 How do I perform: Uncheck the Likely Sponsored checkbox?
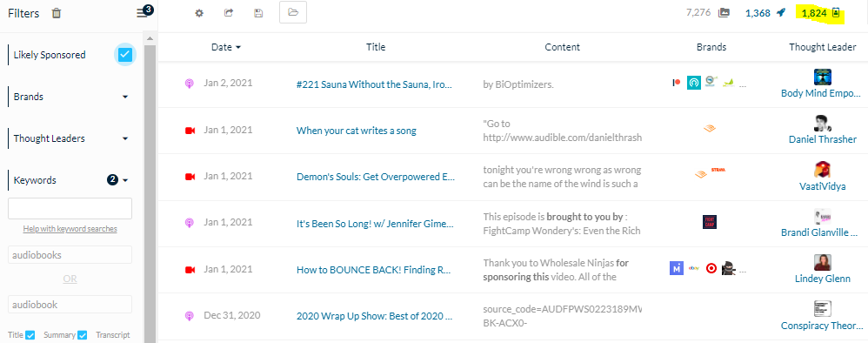pos(125,54)
